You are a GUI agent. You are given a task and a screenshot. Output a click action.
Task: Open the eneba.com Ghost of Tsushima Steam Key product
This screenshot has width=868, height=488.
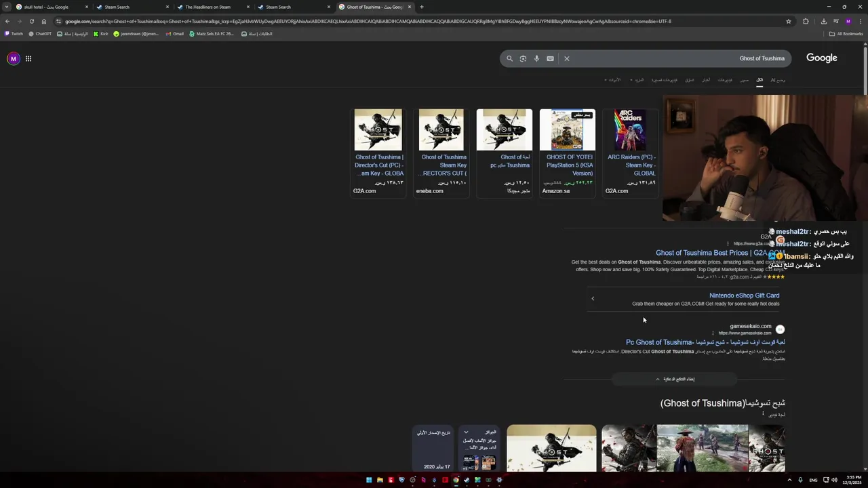441,152
